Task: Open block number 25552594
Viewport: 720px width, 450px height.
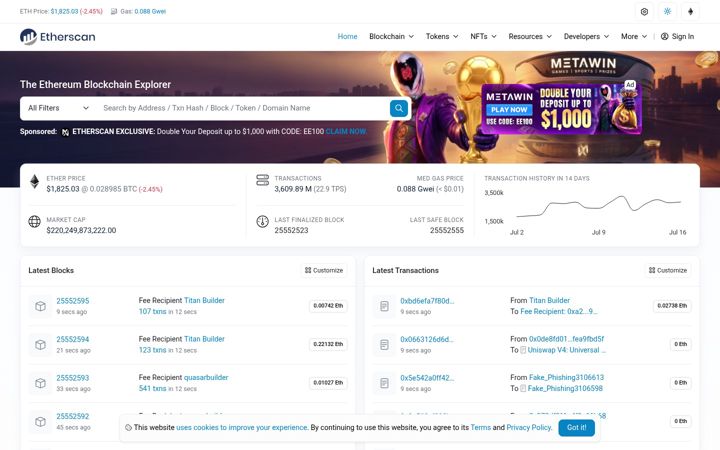Action: tap(73, 339)
